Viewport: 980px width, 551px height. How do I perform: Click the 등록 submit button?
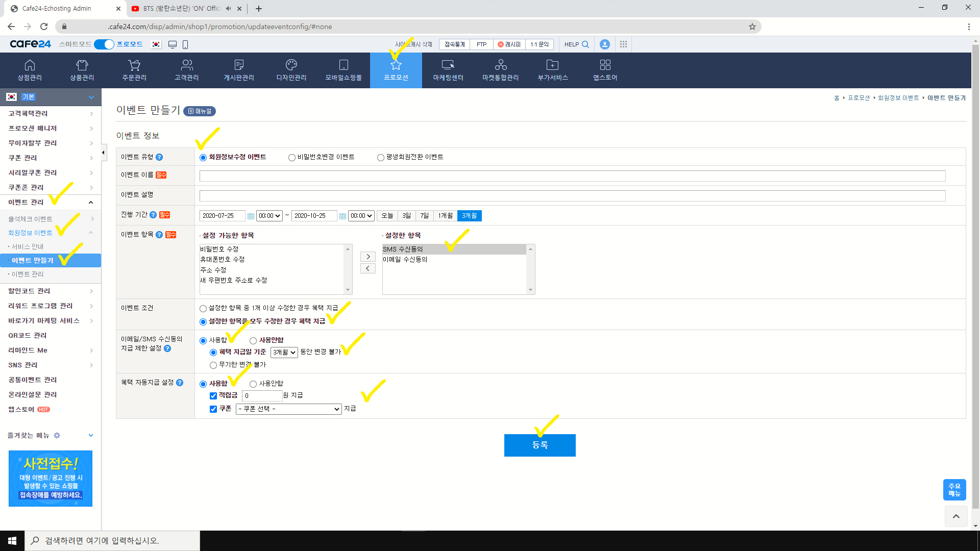tap(540, 445)
